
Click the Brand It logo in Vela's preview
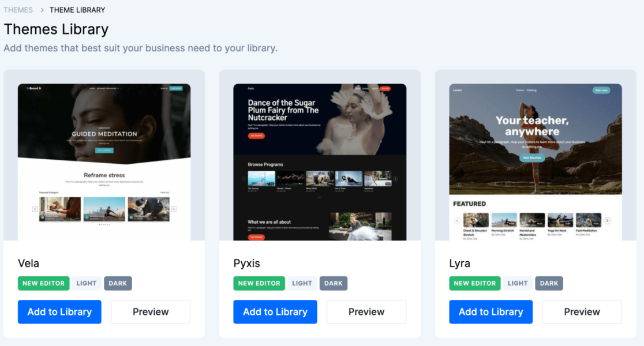tap(33, 88)
